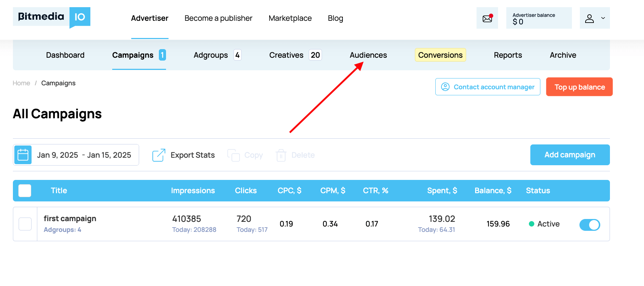Image resolution: width=644 pixels, height=286 pixels.
Task: Click the Export Stats icon
Action: coord(159,155)
